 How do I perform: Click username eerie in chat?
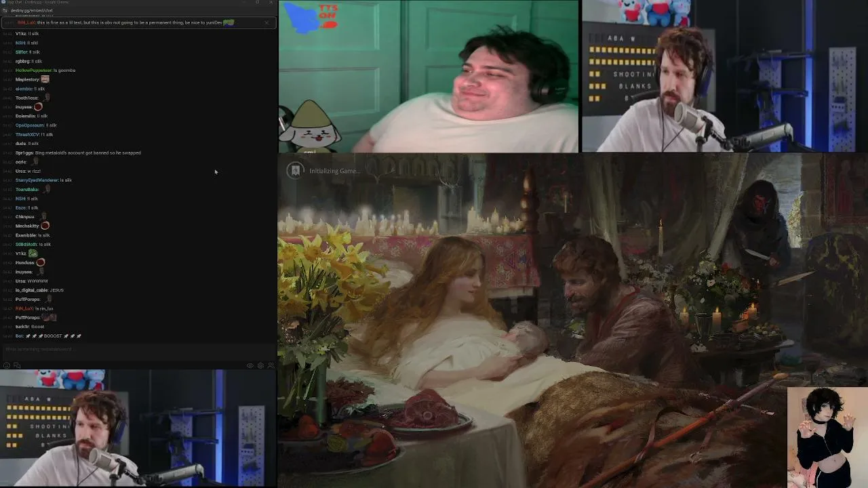(x=21, y=162)
